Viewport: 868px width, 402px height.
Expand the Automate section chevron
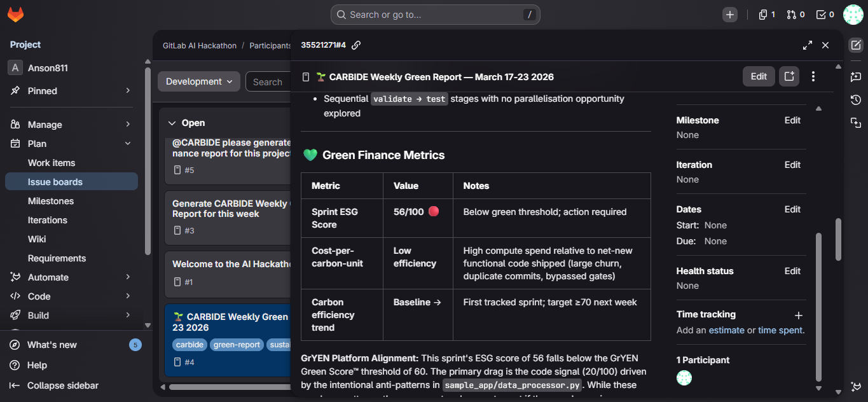pyautogui.click(x=128, y=277)
